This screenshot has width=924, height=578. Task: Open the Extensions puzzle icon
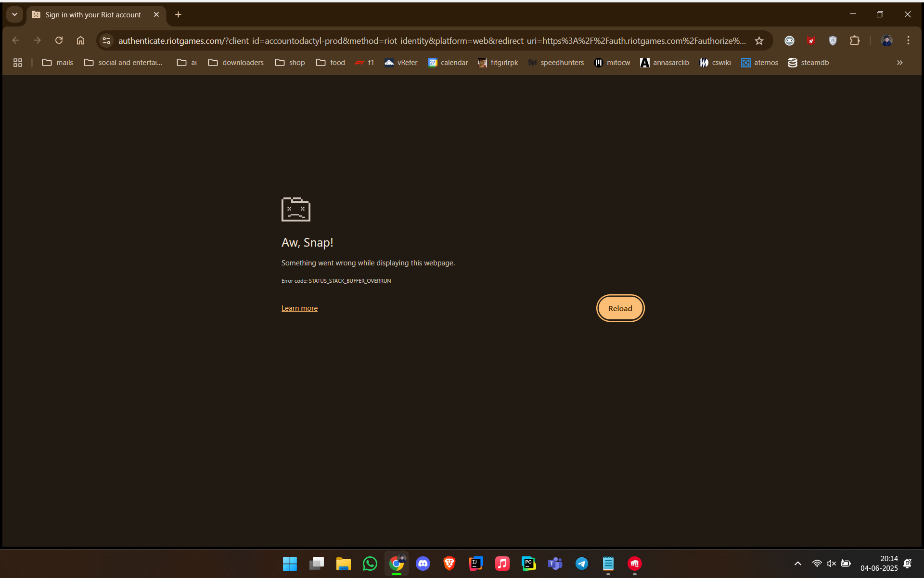point(854,41)
